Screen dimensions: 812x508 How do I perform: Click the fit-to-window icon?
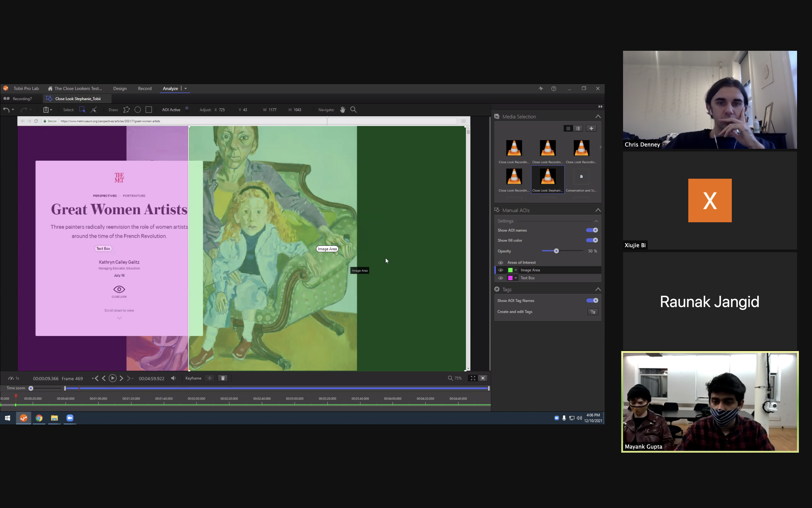(483, 378)
